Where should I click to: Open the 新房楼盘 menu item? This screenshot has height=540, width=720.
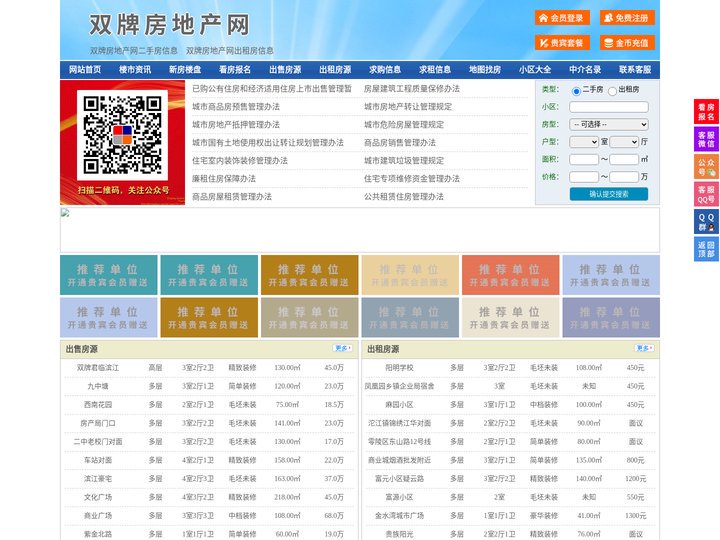click(185, 70)
